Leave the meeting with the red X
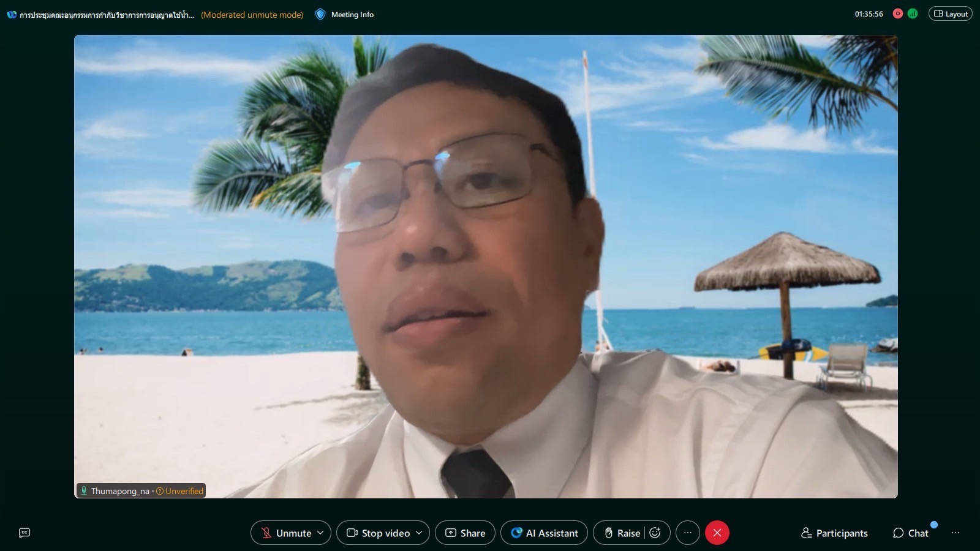 pyautogui.click(x=717, y=533)
